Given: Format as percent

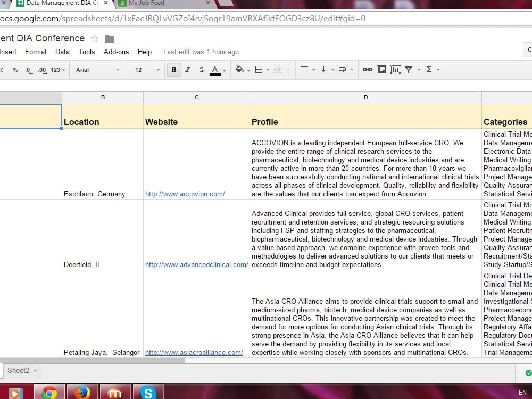Looking at the screenshot, I should (15, 70).
